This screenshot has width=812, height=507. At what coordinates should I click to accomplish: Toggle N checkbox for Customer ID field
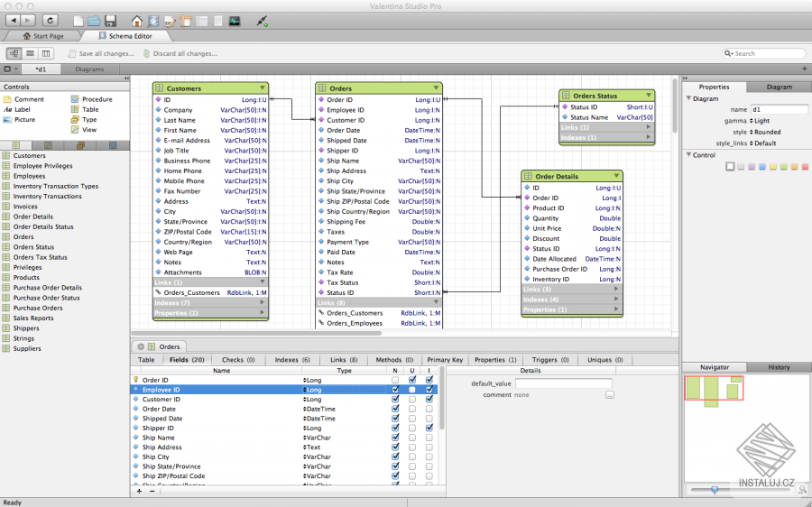click(395, 400)
